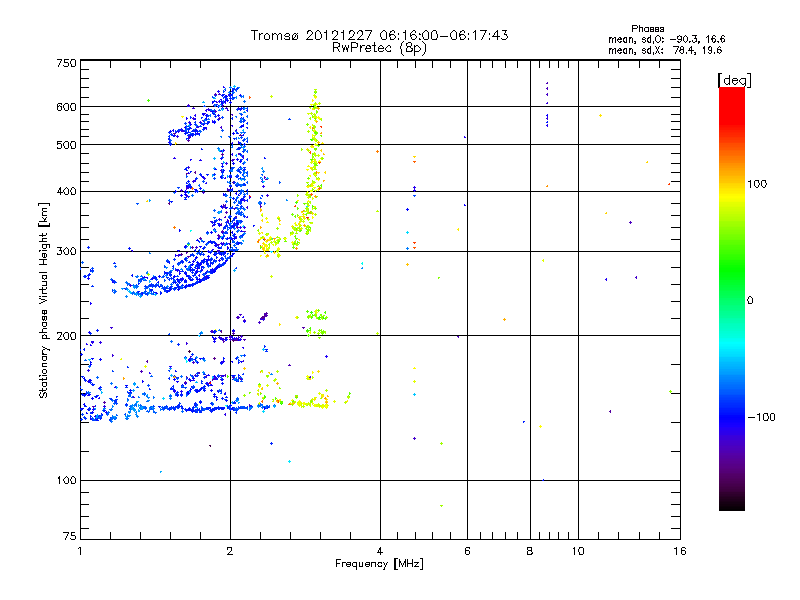Click the '-100' color bar tick label
This screenshot has width=800, height=600.
click(761, 417)
